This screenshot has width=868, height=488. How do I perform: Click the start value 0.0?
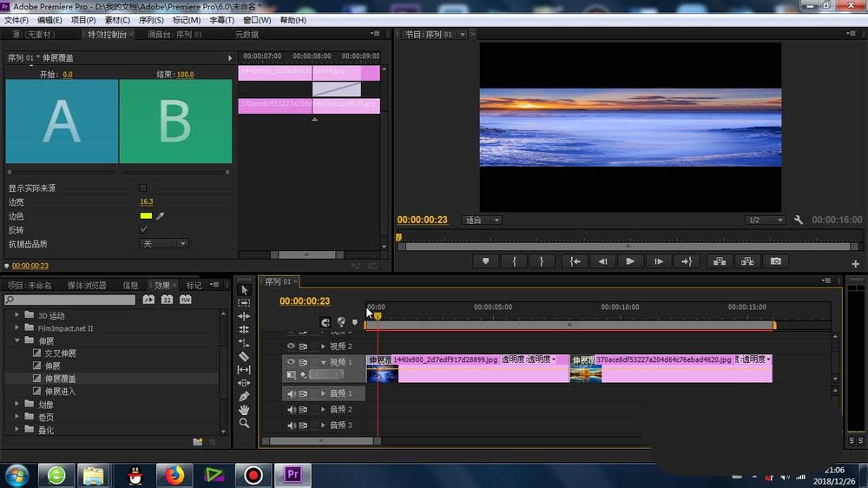[68, 74]
